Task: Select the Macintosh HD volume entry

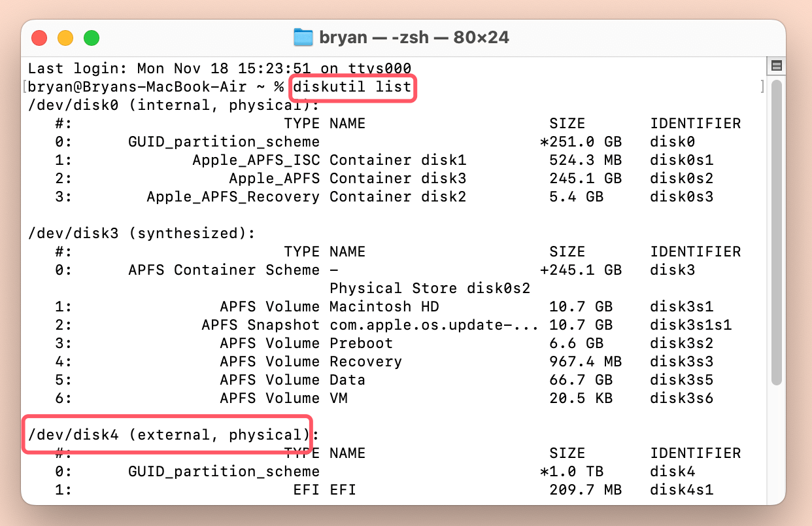Action: tap(384, 306)
